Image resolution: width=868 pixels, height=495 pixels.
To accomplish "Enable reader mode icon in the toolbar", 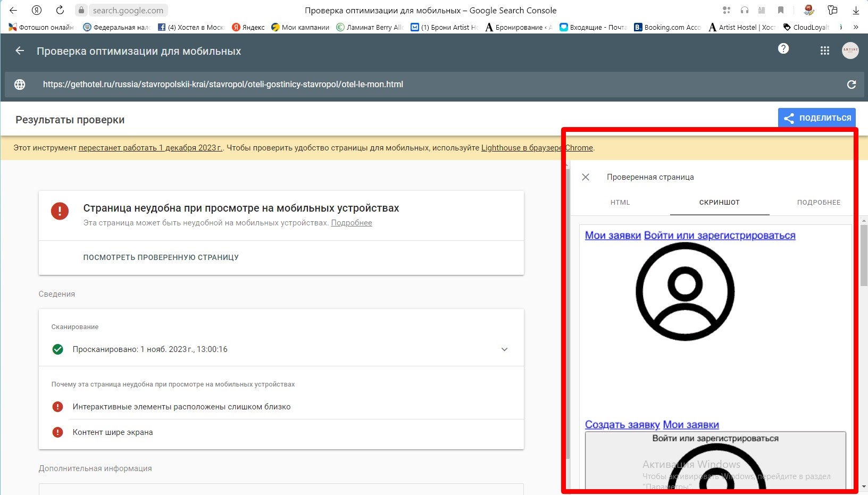I will [762, 10].
